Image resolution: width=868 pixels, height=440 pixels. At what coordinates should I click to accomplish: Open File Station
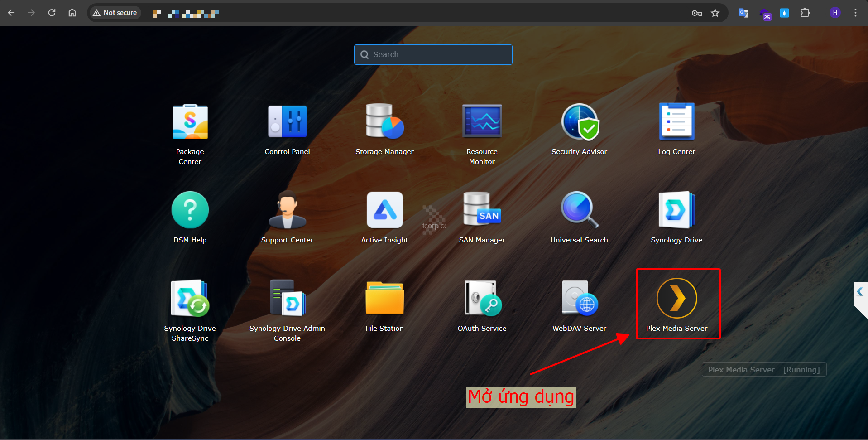[384, 299]
